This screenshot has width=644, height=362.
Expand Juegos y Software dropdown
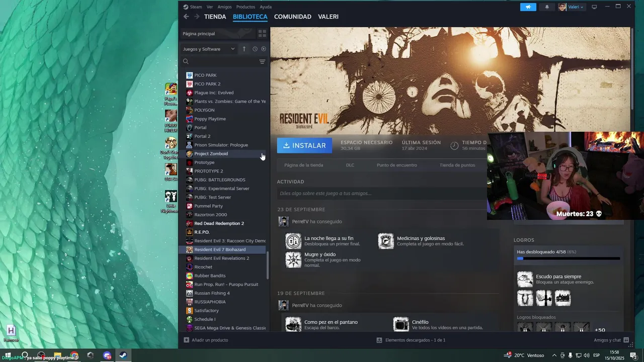[x=209, y=49]
